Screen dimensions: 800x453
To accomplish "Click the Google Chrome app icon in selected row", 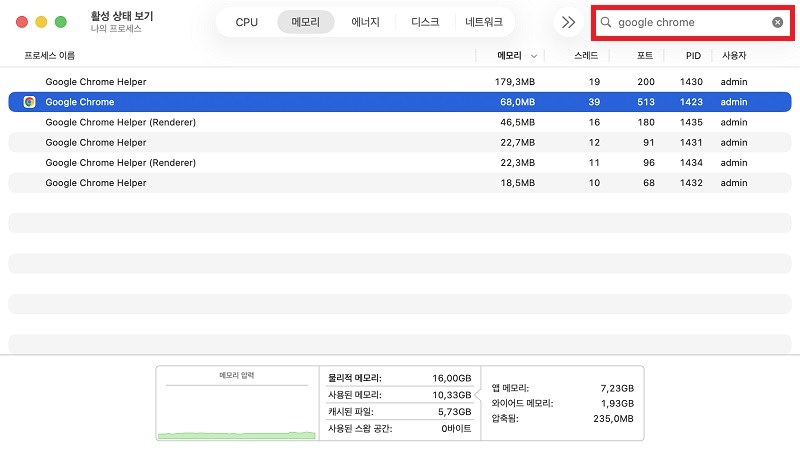I will click(30, 102).
